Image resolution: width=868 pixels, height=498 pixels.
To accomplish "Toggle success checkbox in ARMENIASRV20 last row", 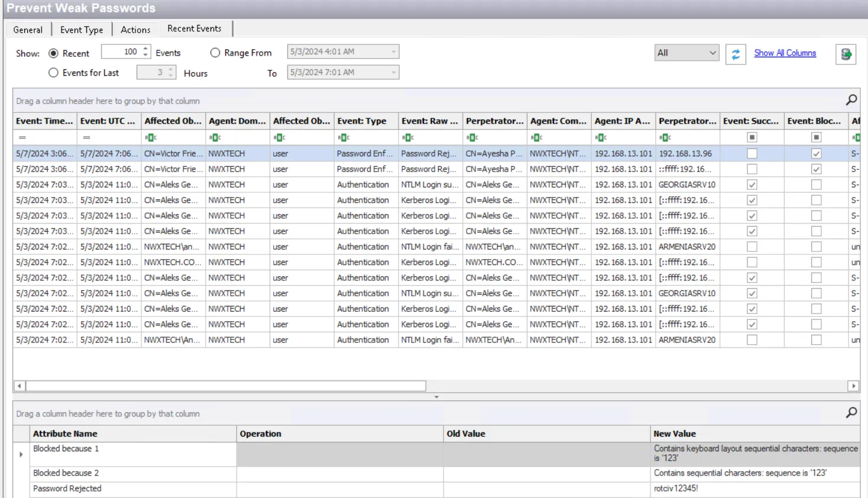I will tap(752, 339).
